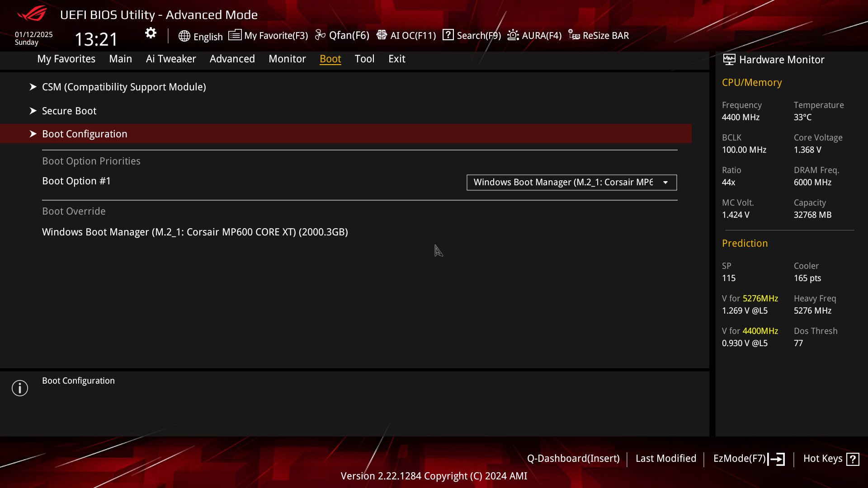Click arrow beside CSM entry
The height and width of the screenshot is (488, 868).
click(x=33, y=87)
